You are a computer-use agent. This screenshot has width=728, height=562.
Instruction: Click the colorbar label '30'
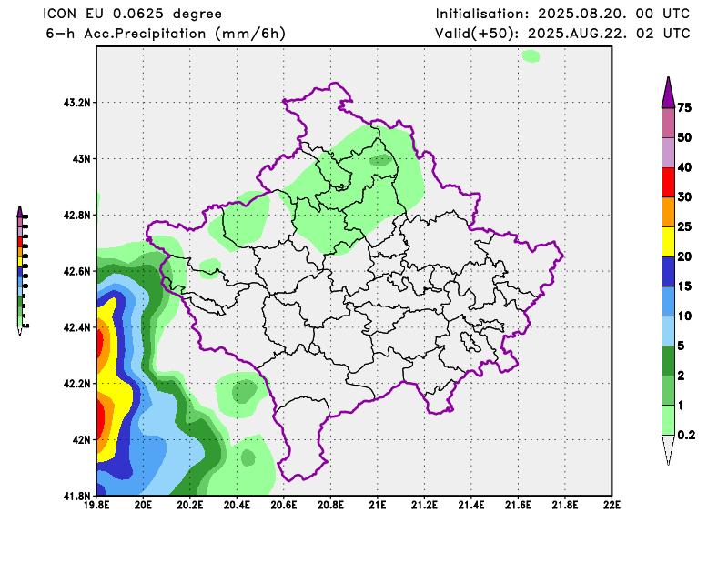coord(684,196)
